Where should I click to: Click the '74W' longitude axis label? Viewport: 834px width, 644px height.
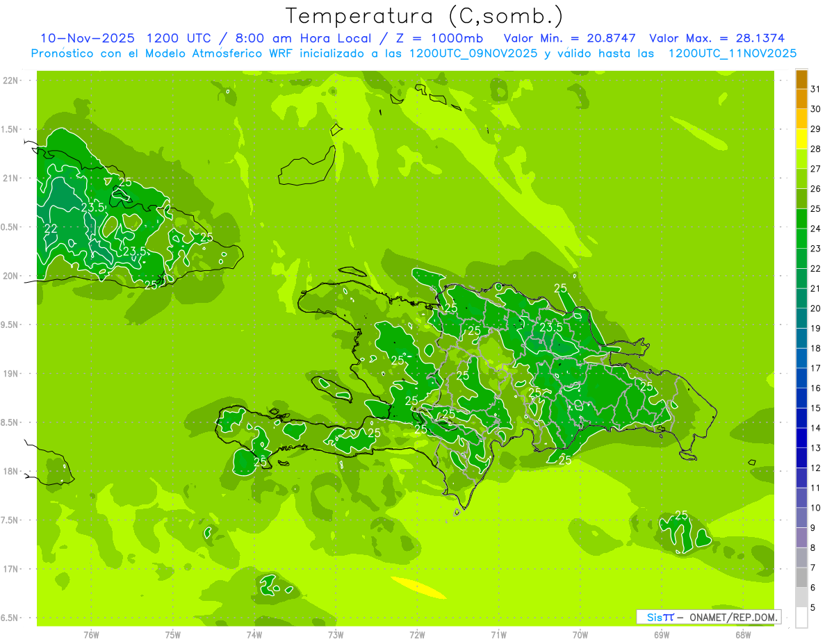coord(254,635)
